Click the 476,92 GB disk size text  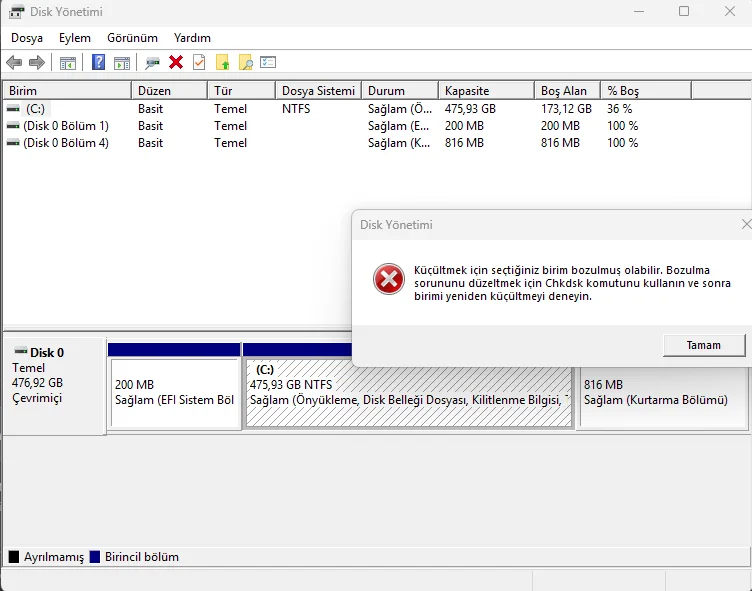[x=37, y=383]
